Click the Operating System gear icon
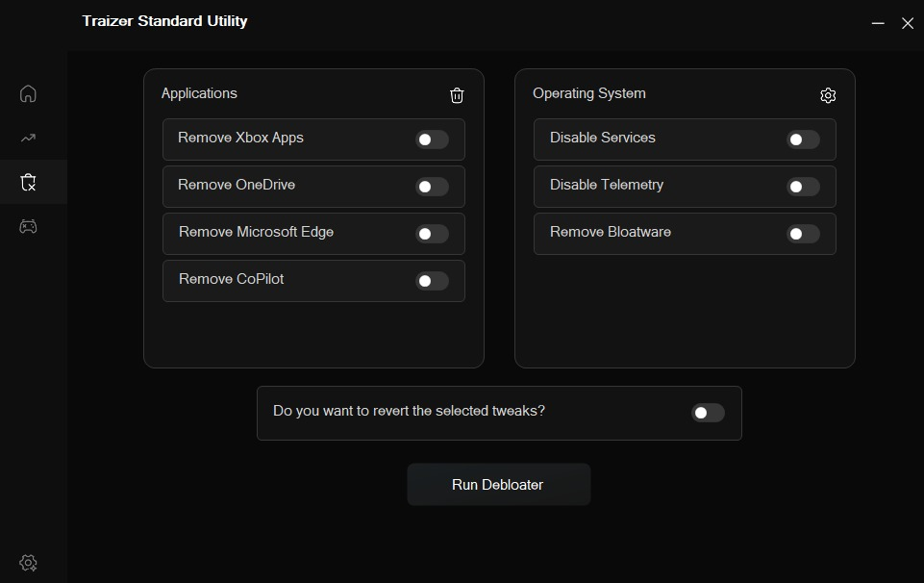924x583 pixels. click(x=828, y=95)
